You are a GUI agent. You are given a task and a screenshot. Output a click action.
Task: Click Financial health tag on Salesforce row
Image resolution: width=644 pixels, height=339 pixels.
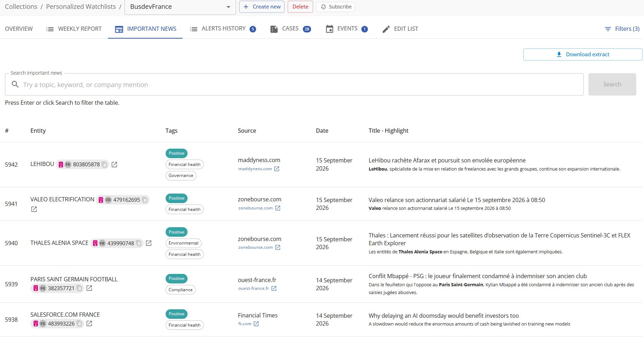(x=185, y=325)
